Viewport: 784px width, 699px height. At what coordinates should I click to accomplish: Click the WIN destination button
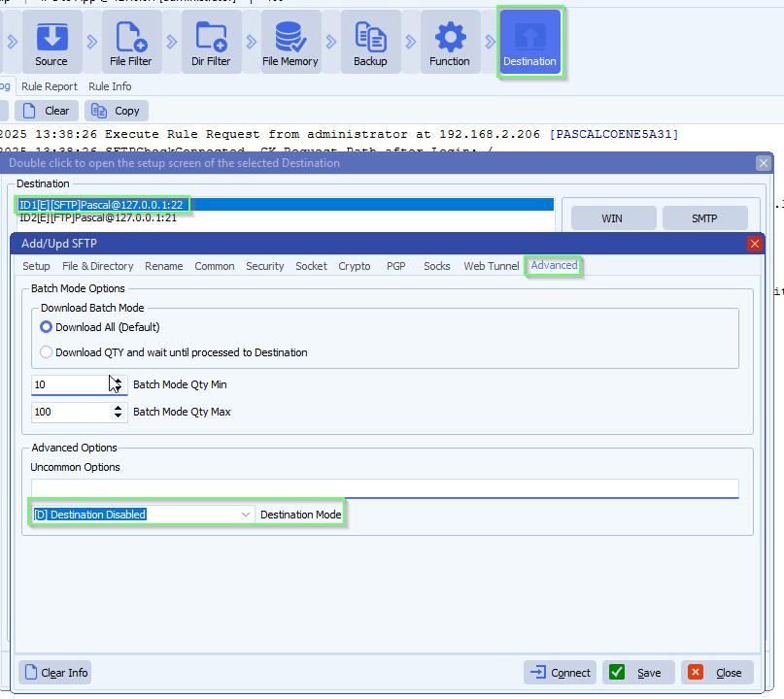pos(613,218)
